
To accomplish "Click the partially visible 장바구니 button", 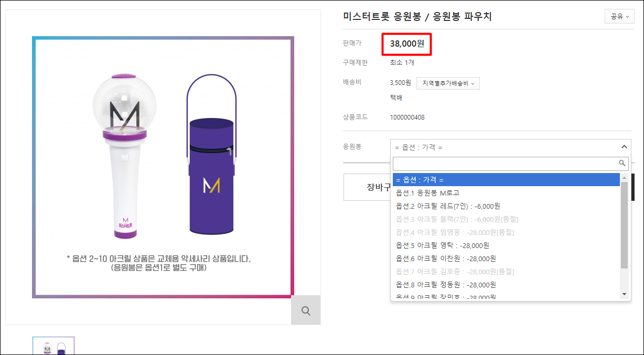I will click(368, 187).
